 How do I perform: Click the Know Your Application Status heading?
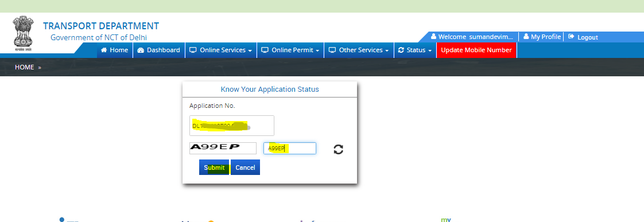click(x=270, y=89)
